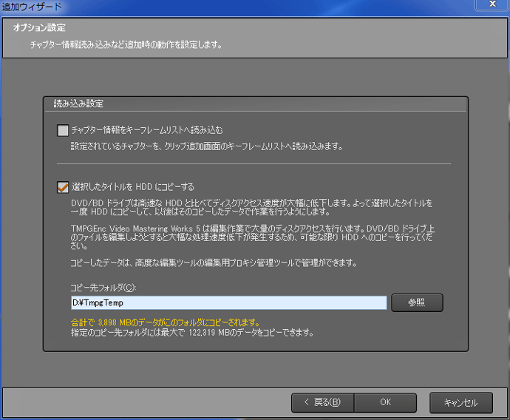The image size is (510, 420).
Task: Click the 追加ウィザード title bar text
Action: (x=31, y=7)
